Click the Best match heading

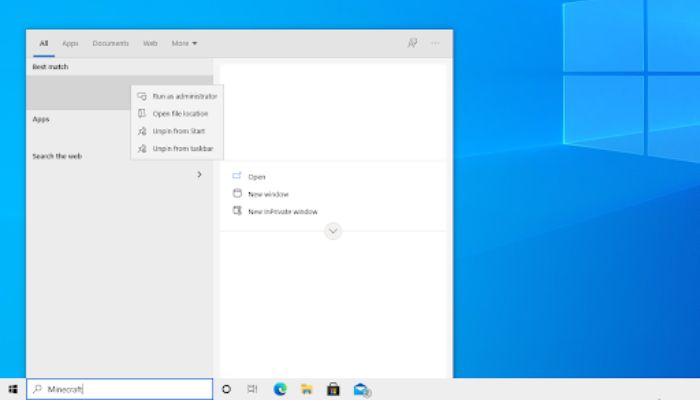coord(50,67)
